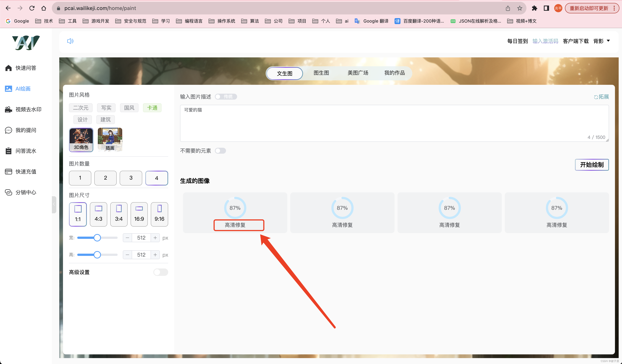The height and width of the screenshot is (364, 622).
Task: Go back in browser history
Action: (8, 8)
